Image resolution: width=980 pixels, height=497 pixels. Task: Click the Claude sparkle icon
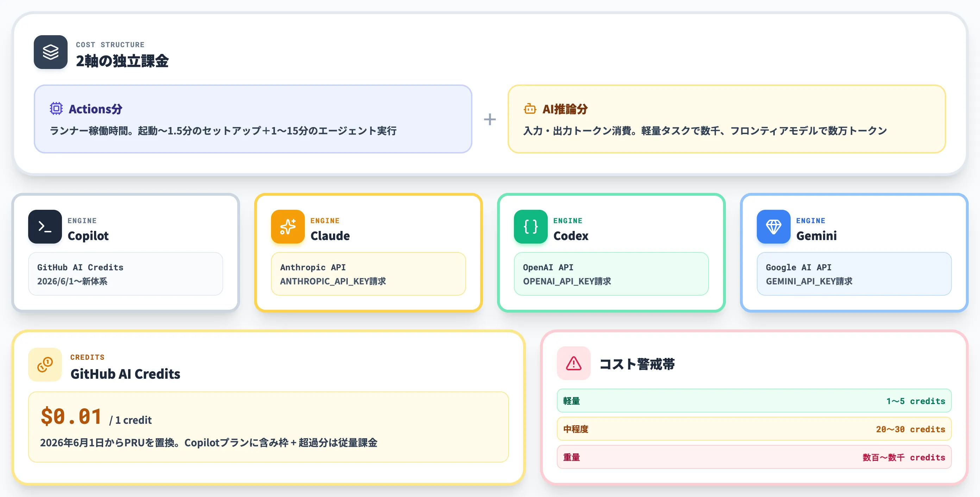coord(288,227)
